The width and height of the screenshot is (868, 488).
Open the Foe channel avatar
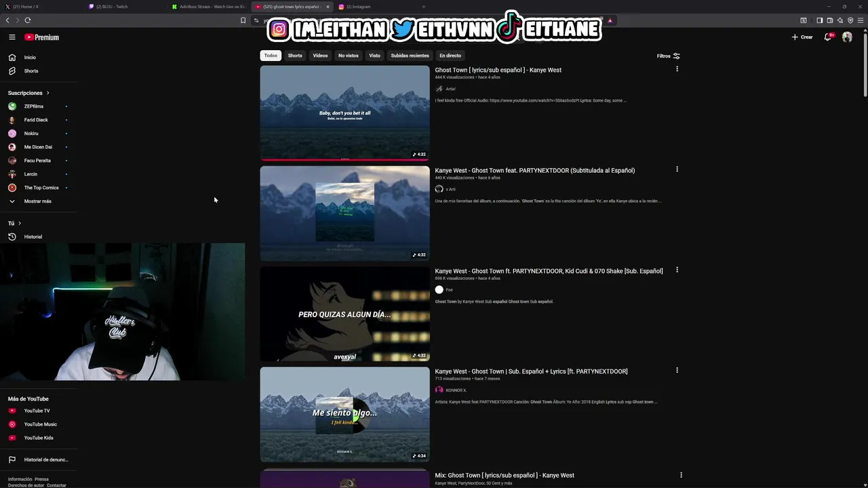point(439,289)
